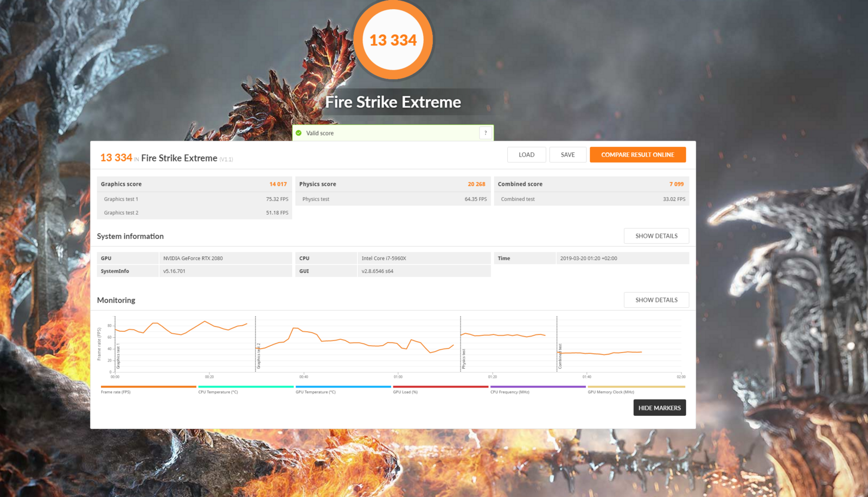Toggle the Frame rate (FPS) legend

coord(148,389)
